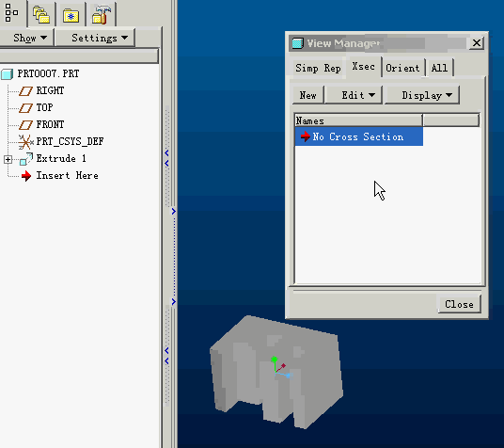Open the Display dropdown in View Manager

[422, 95]
